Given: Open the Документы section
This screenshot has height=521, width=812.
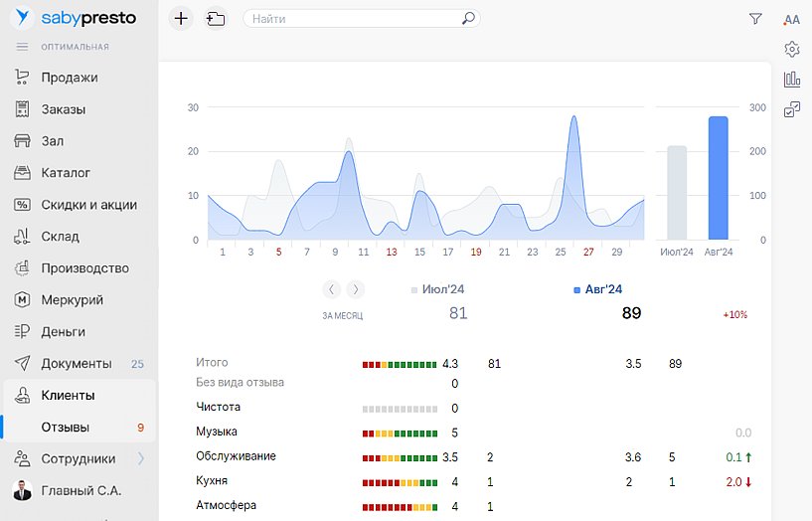Looking at the screenshot, I should coord(77,364).
